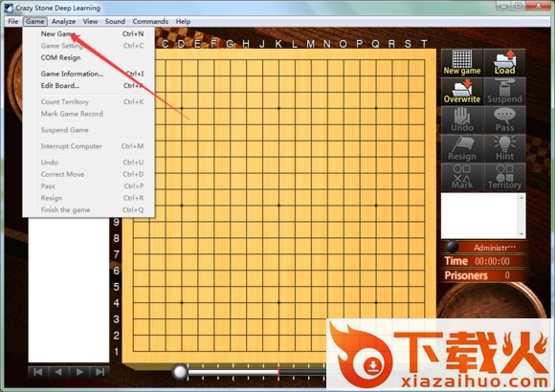Click the Administr player name
The height and width of the screenshot is (392, 555).
tap(495, 248)
